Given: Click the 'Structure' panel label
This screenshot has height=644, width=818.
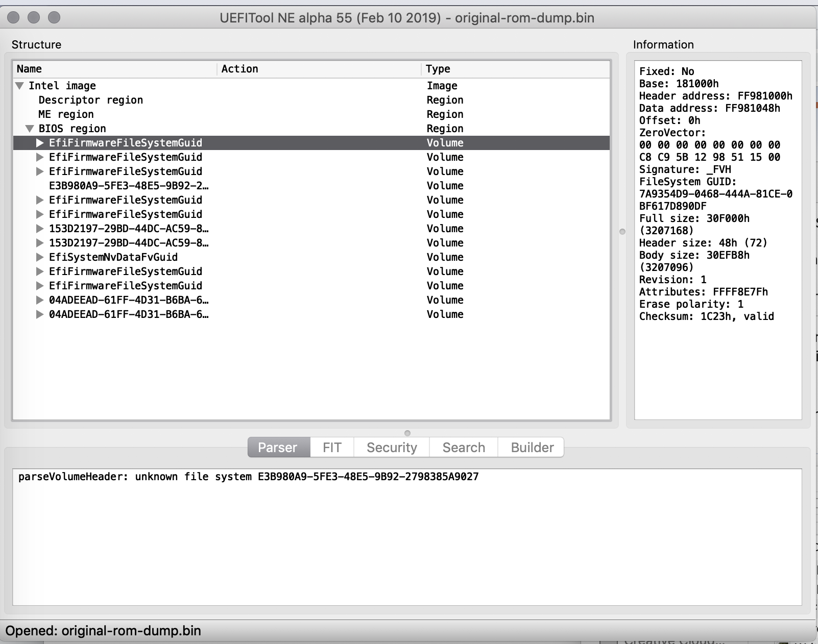Looking at the screenshot, I should [x=36, y=44].
